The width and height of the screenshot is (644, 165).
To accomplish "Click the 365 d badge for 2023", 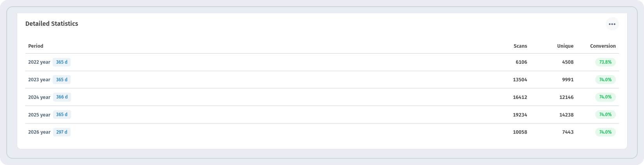I will click(62, 80).
